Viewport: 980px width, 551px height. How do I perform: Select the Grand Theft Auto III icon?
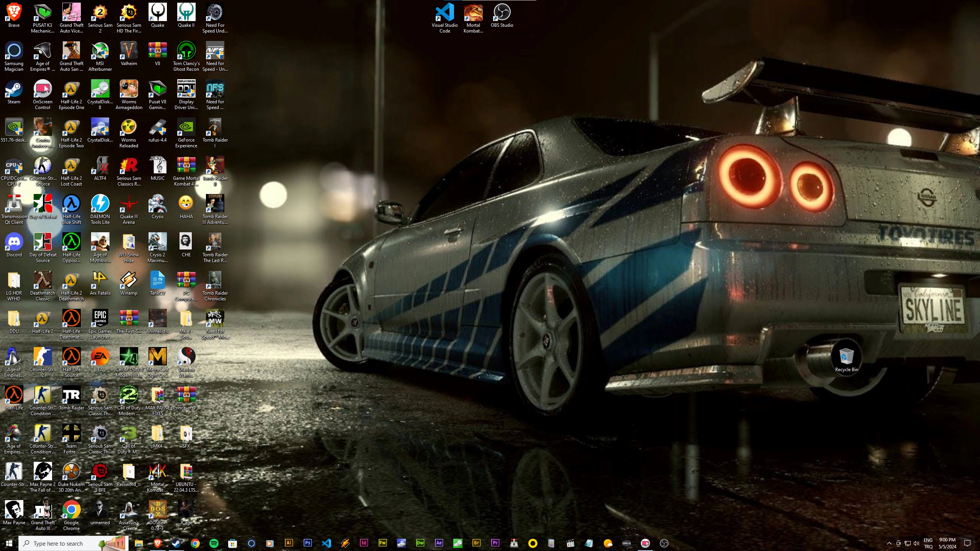tap(43, 515)
